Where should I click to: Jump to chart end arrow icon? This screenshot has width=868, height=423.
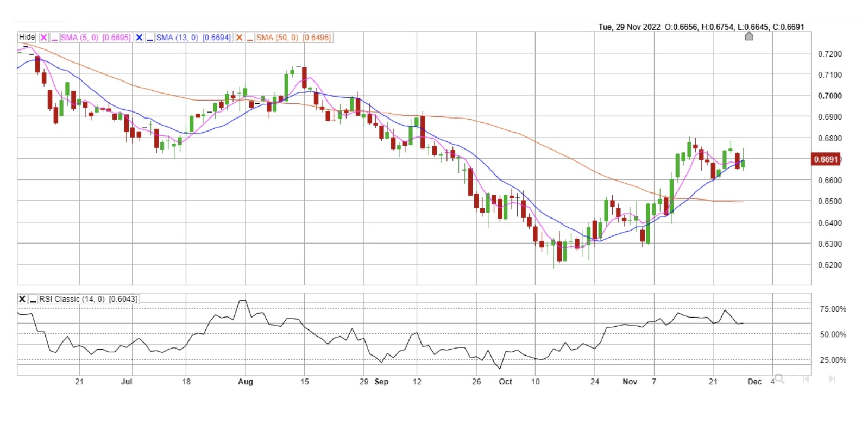point(832,378)
